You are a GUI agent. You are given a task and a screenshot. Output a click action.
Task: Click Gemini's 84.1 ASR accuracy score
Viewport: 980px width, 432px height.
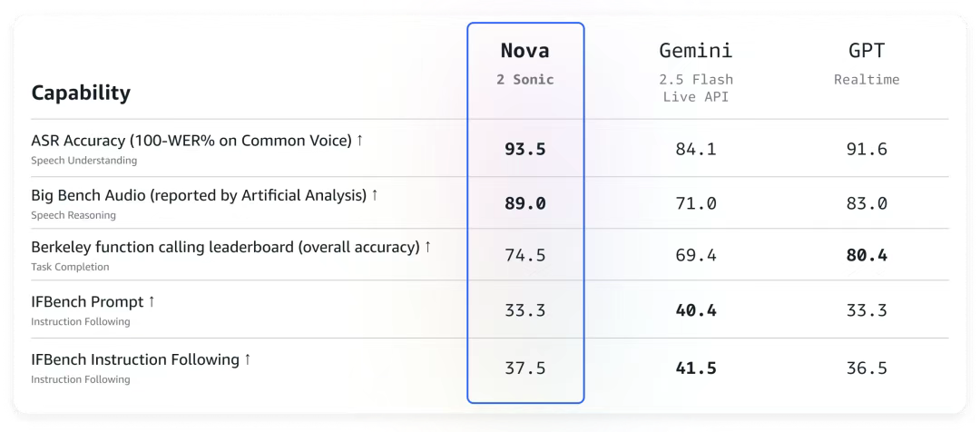pyautogui.click(x=696, y=149)
